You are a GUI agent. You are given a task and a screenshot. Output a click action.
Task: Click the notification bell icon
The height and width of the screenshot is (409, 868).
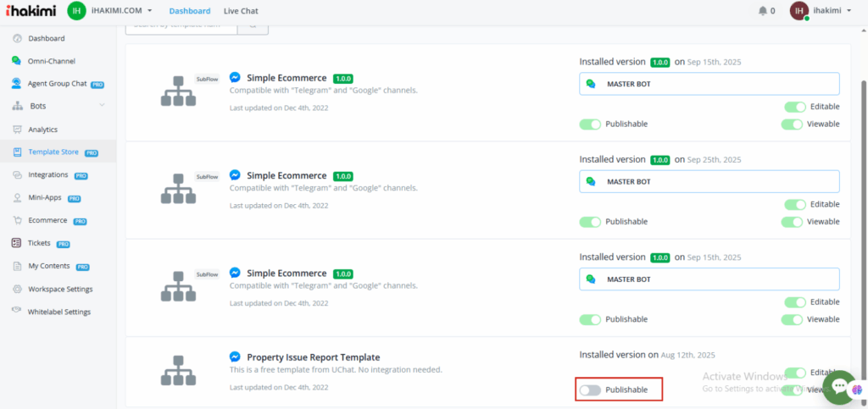point(762,11)
